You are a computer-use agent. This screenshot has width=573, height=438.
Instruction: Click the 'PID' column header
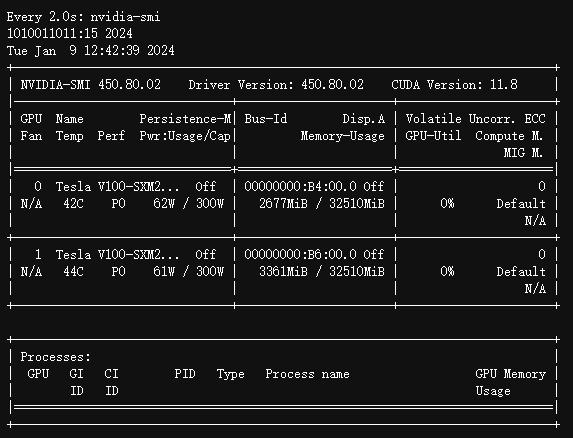(185, 374)
